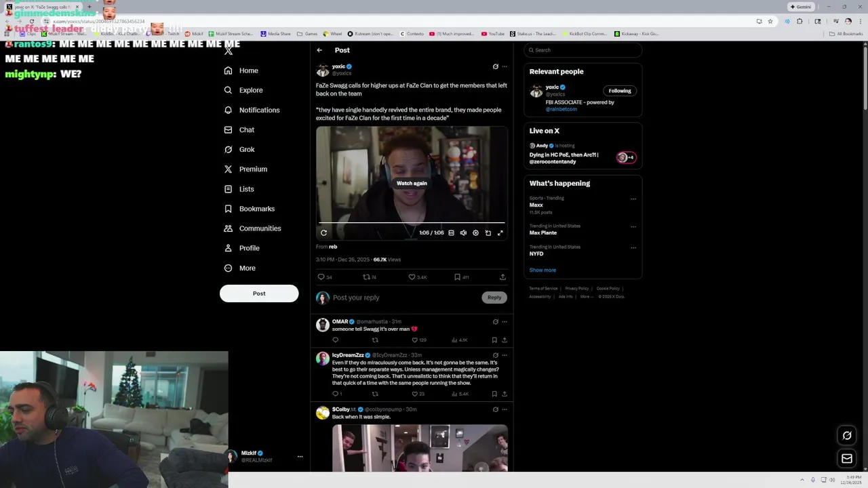868x488 pixels.
Task: Bookmark OMAR's reply
Action: click(x=494, y=340)
